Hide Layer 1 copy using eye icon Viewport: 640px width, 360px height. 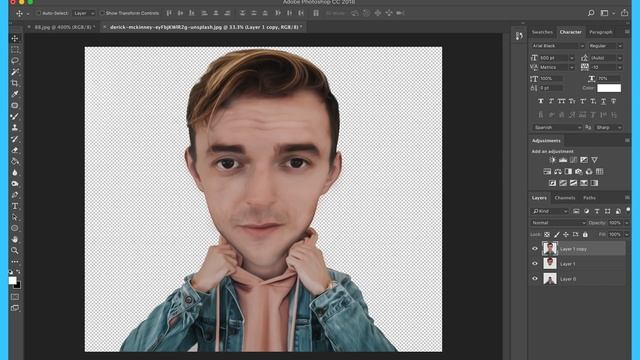[x=535, y=249]
